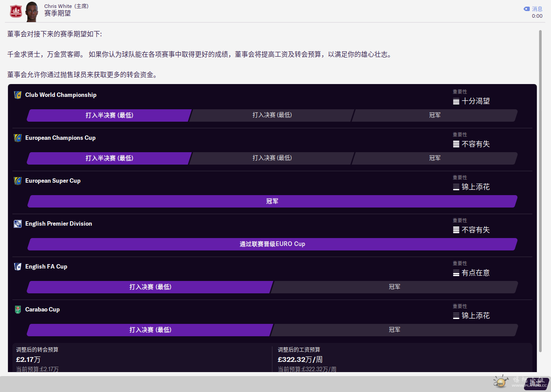551x392 pixels.
Task: Click importance bars icon next to 有点在意
Action: pos(456,273)
